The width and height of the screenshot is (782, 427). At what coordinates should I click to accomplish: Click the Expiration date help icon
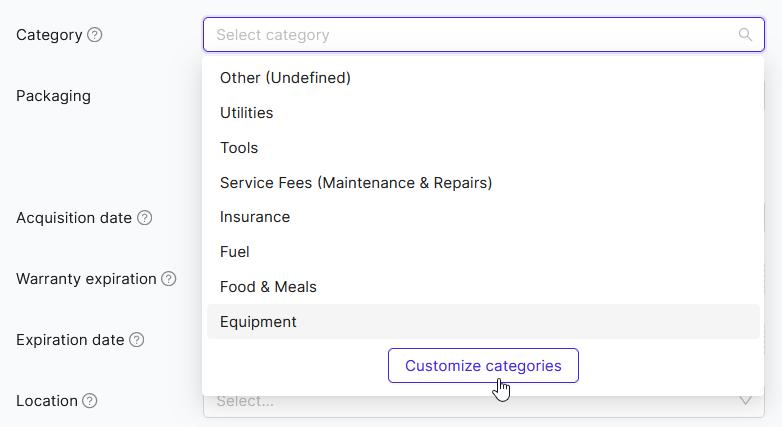coord(137,340)
